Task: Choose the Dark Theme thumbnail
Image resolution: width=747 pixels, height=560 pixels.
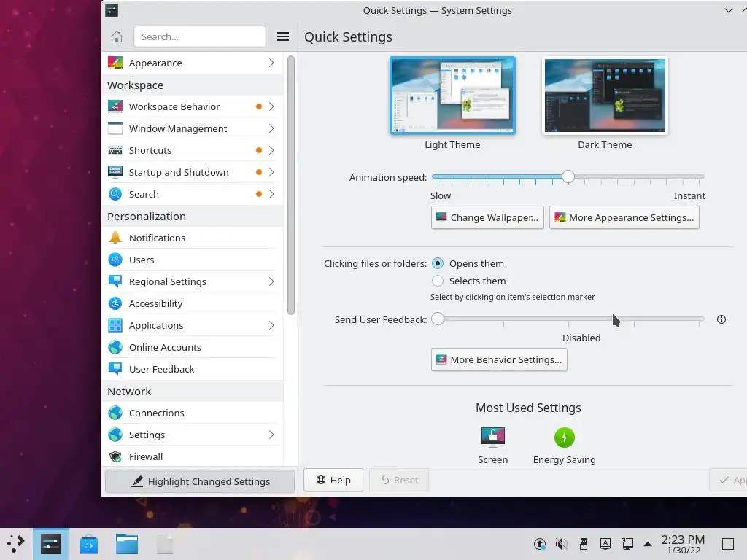Action: coord(605,96)
